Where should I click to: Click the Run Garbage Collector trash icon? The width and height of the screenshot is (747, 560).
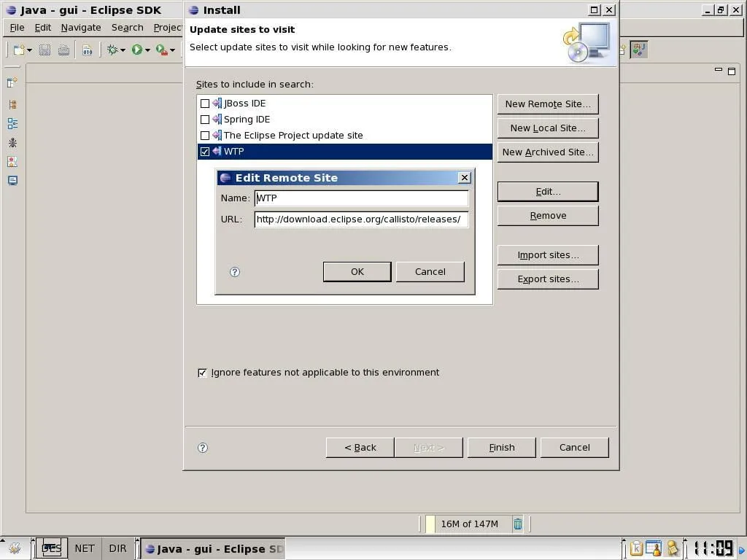point(518,524)
